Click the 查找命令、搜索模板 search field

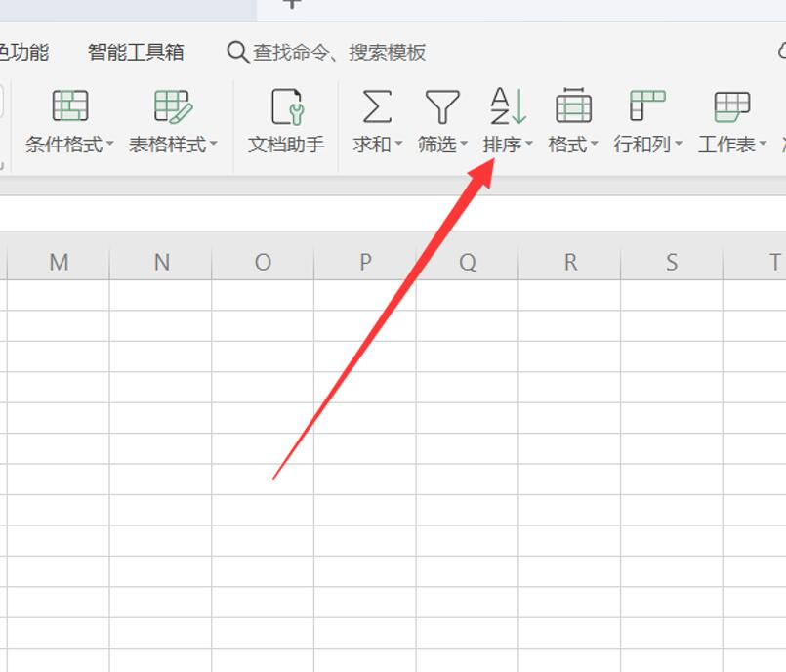click(339, 52)
